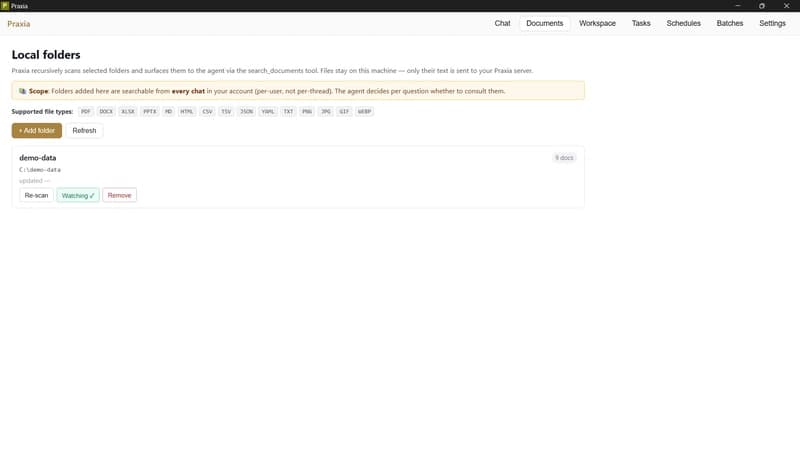Click the GIF file type badge
Viewport: 800px width, 450px height.
344,112
